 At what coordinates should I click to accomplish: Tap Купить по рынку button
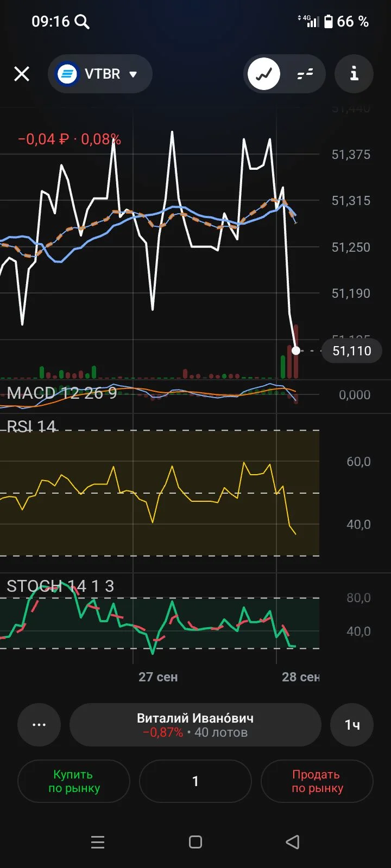[x=74, y=781]
